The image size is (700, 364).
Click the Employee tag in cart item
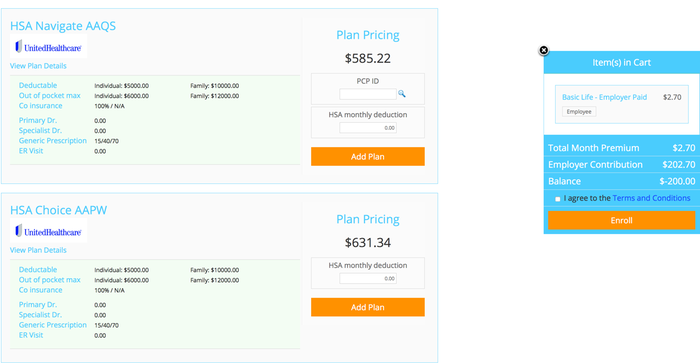pyautogui.click(x=579, y=112)
